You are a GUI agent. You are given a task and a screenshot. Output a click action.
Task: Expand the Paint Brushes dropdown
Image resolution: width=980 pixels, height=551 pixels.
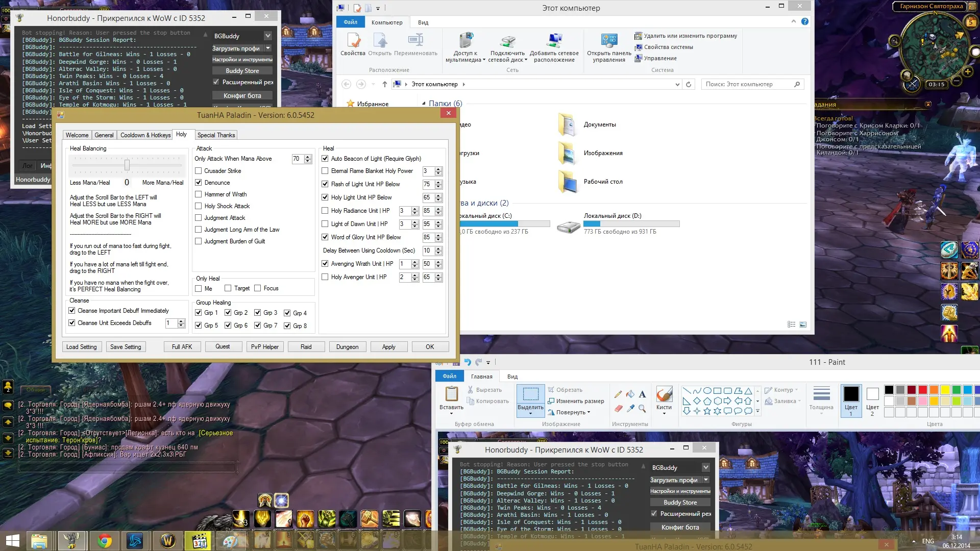(664, 413)
